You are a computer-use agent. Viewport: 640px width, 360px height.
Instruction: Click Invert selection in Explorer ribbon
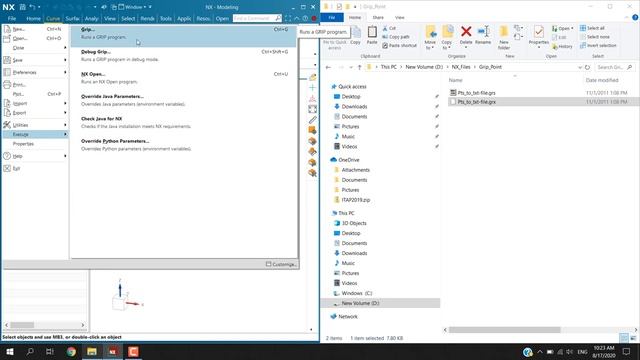[x=598, y=45]
